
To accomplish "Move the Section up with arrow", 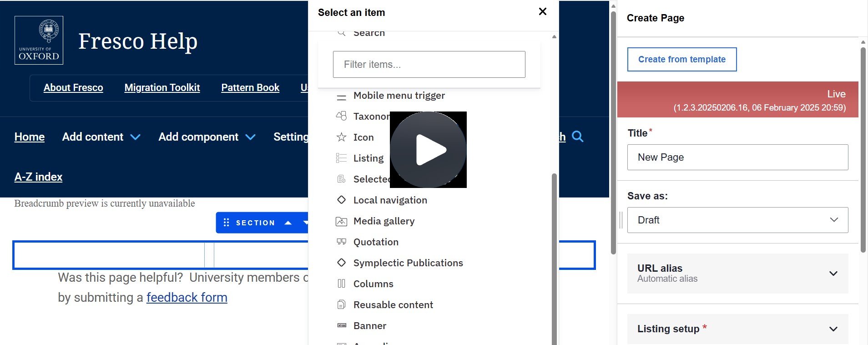I will point(288,223).
